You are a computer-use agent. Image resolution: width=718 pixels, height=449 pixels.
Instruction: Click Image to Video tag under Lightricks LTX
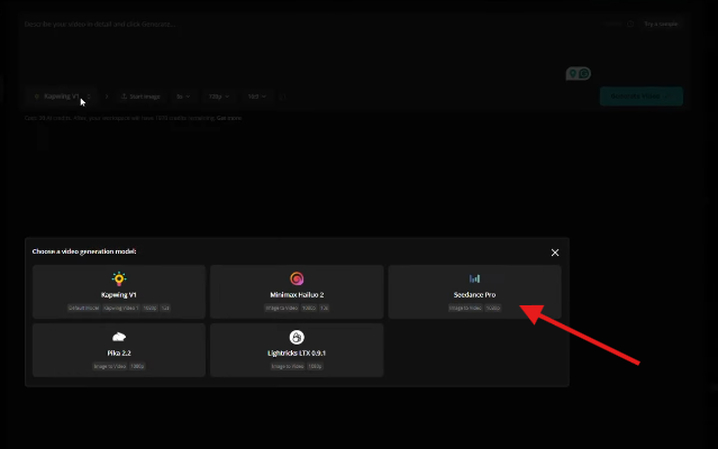pyautogui.click(x=287, y=367)
